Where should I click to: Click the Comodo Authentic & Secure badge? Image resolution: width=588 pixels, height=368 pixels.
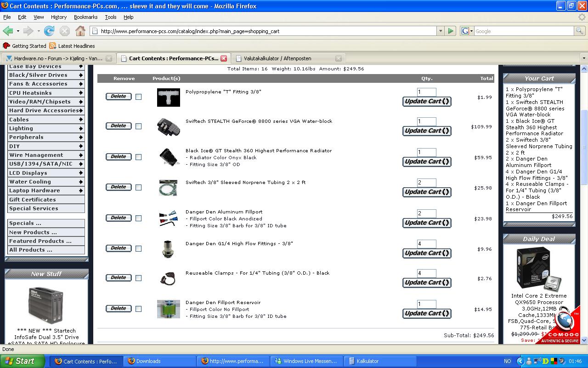click(560, 327)
